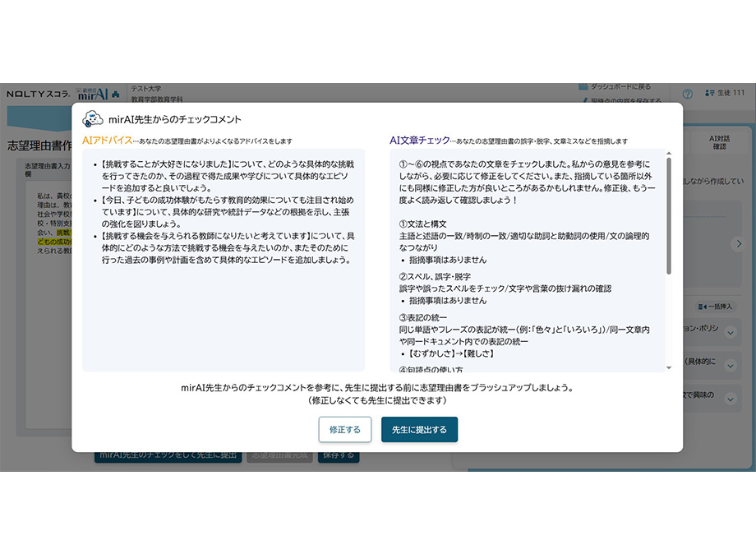Click the ダッシュボードに戻る icon link
Screen dimensions: 756x554
(x=583, y=86)
